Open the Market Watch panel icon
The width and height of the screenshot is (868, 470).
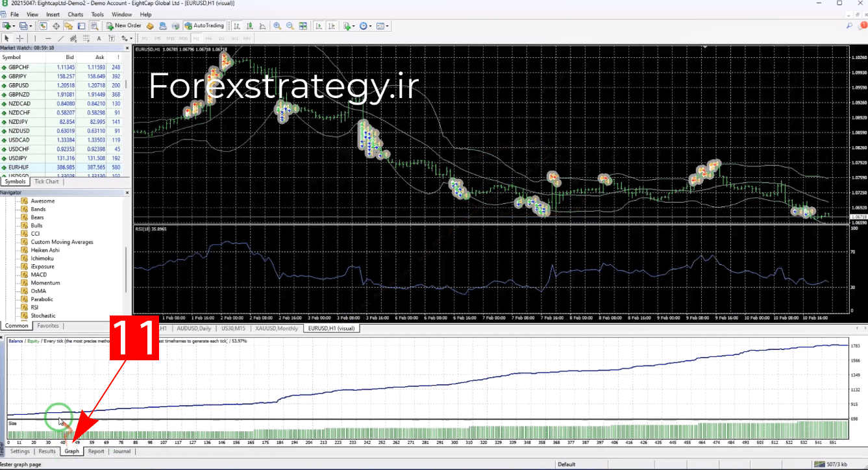tap(43, 26)
